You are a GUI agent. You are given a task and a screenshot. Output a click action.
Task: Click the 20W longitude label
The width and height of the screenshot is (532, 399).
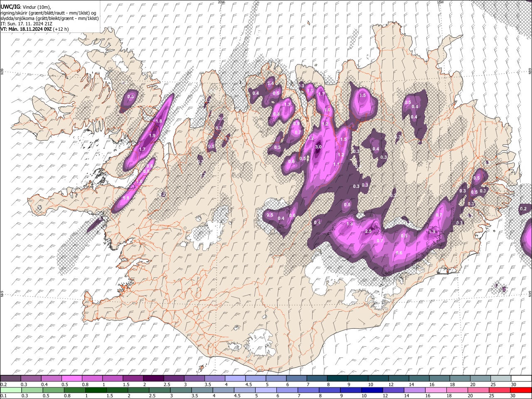click(221, 2)
